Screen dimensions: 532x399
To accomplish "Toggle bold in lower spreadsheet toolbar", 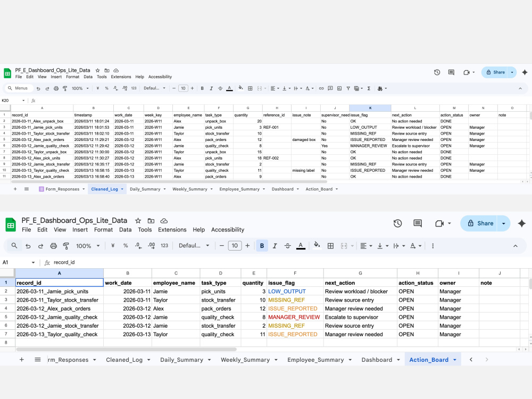I will 262,246.
